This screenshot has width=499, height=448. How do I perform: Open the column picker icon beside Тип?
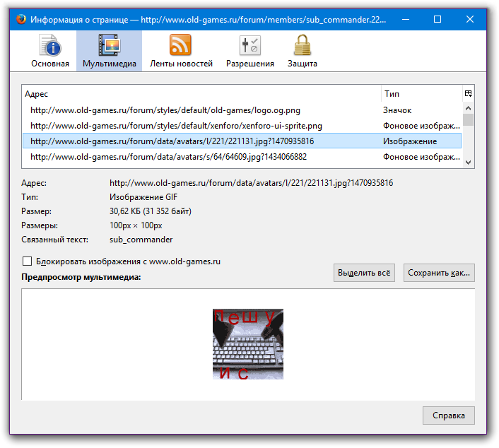pos(468,93)
